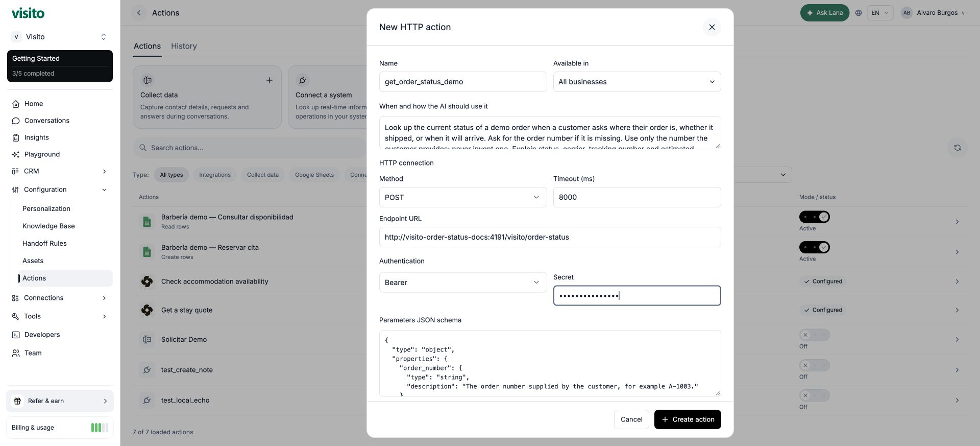Click the Playground sparkle icon
The height and width of the screenshot is (446, 980).
click(x=16, y=154)
